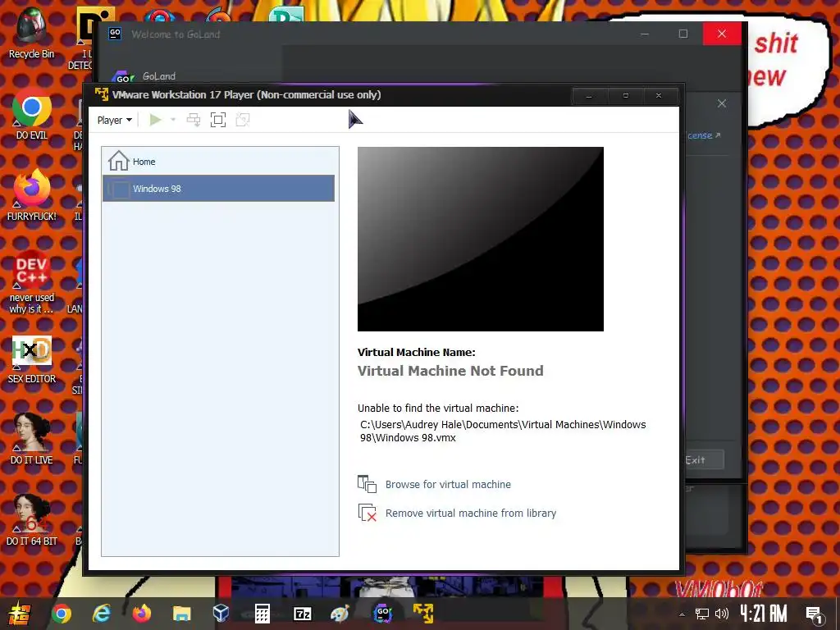Open the notification center icon

click(x=815, y=615)
